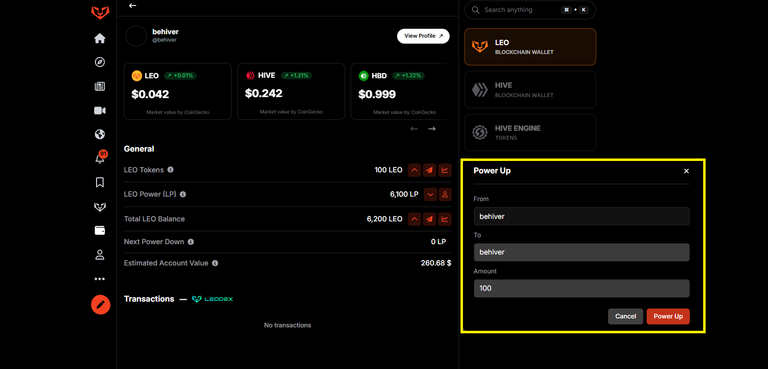768x369 pixels.
Task: Close the Power Up dialog
Action: tap(686, 171)
